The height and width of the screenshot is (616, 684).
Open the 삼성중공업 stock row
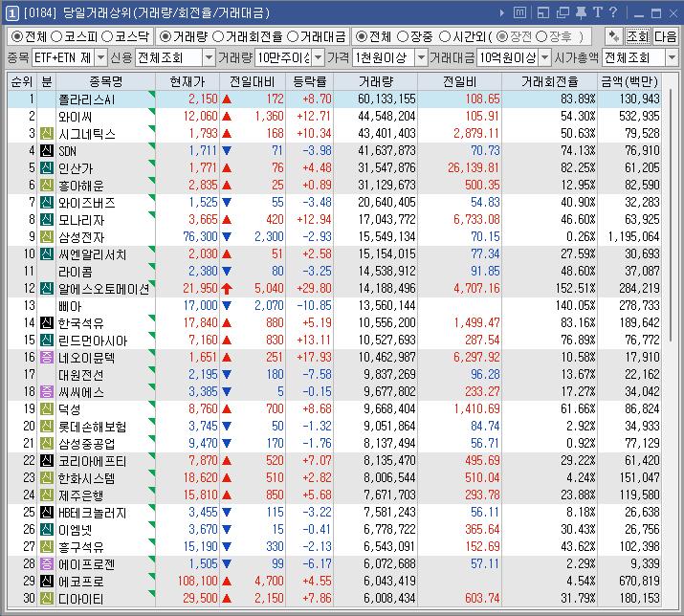tap(334, 443)
